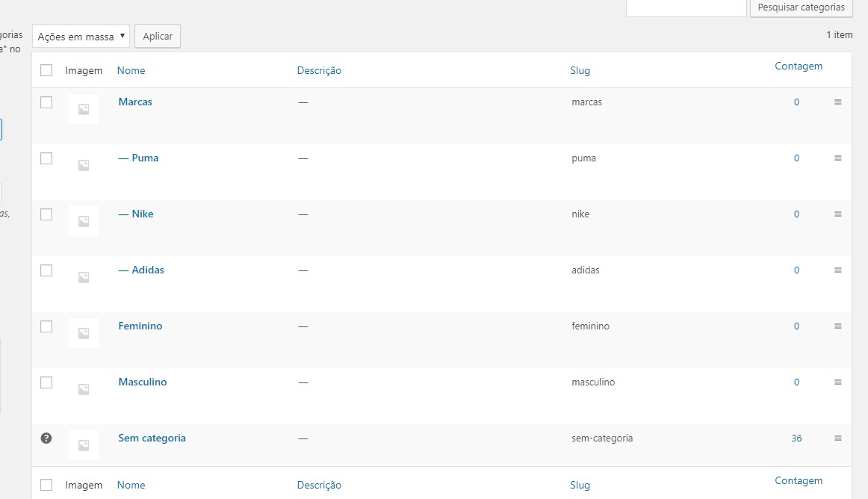The width and height of the screenshot is (868, 499).
Task: Toggle the select-all checkbox in the table footer
Action: tap(46, 485)
